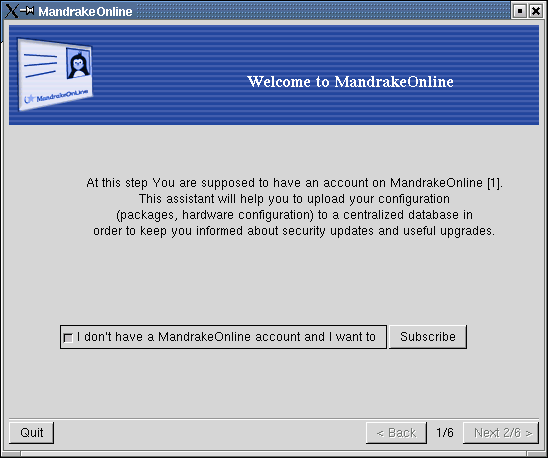Screen dimensions: 548x458
Task: Click the [1] footnote reference
Action: click(494, 183)
